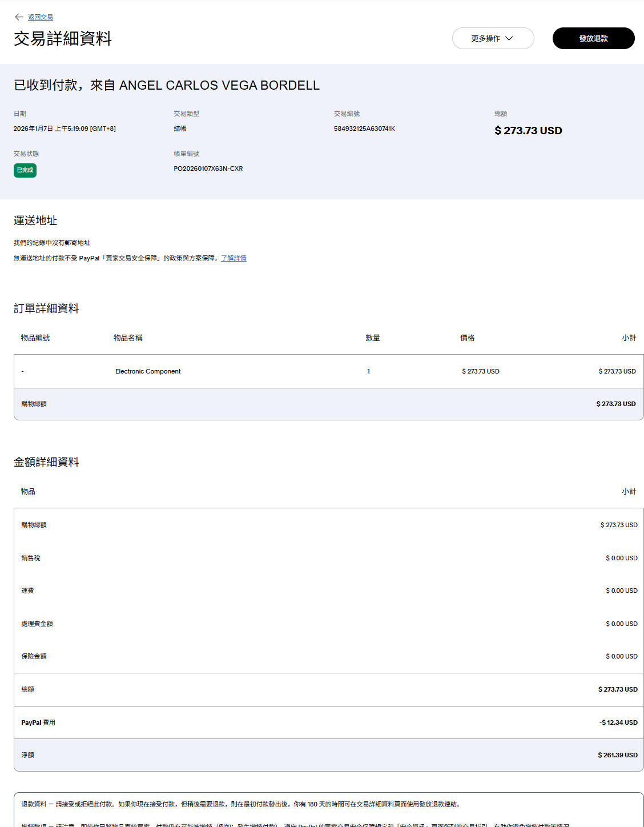Click the back arrow icon
Viewport: 644px width, 827px height.
pos(19,17)
